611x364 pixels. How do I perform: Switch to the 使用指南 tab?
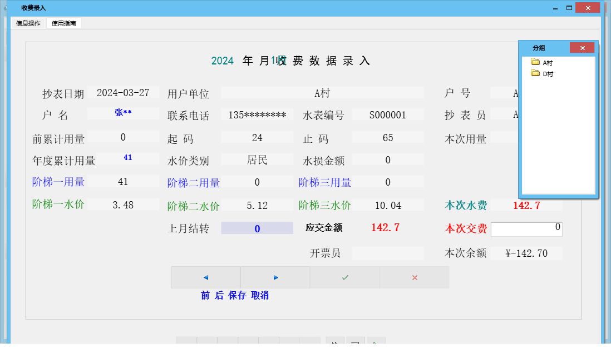point(63,23)
